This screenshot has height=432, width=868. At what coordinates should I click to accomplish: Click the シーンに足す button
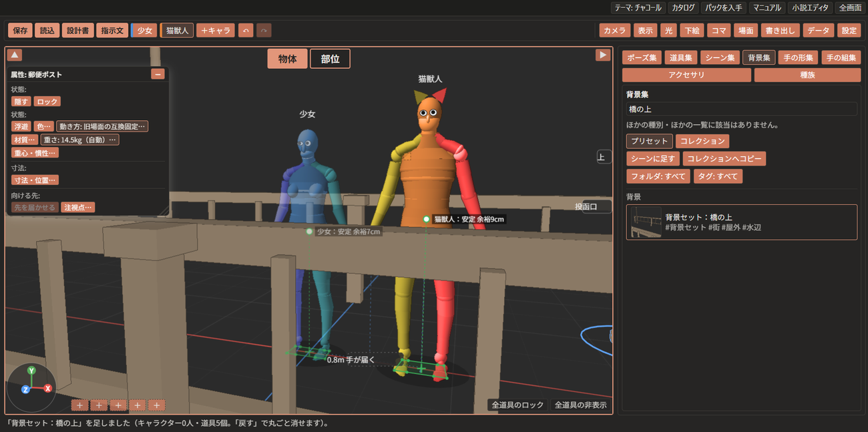click(653, 159)
